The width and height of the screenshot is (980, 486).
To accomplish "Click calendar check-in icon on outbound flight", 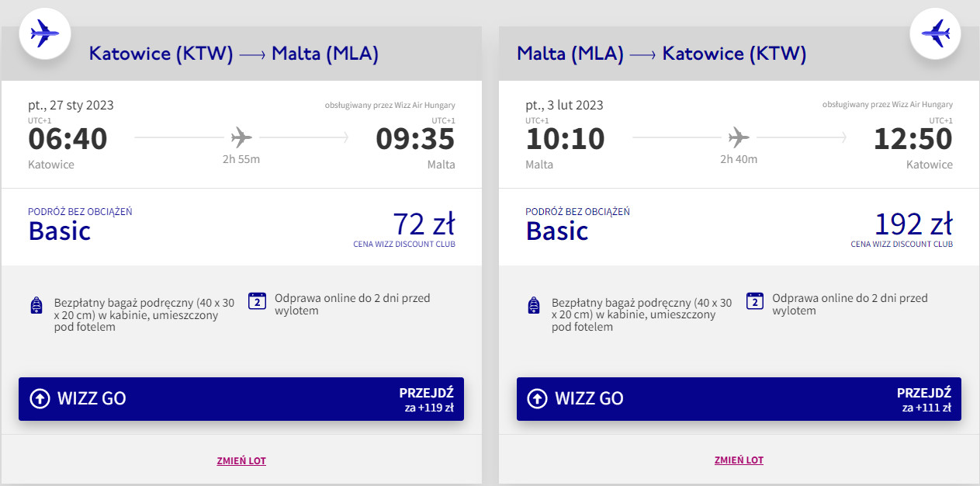I will 258,301.
